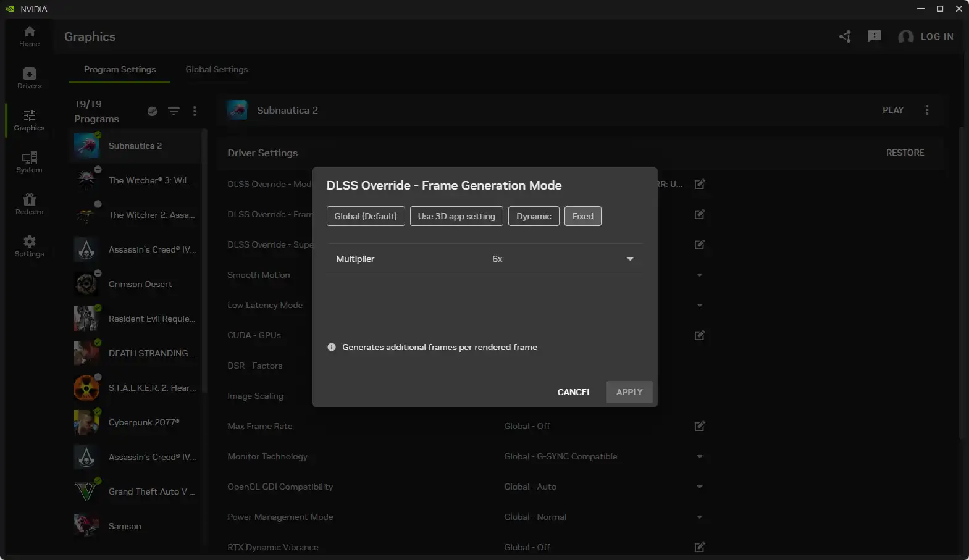
Task: Expand the Power Management Mode dropdown arrow
Action: [699, 517]
